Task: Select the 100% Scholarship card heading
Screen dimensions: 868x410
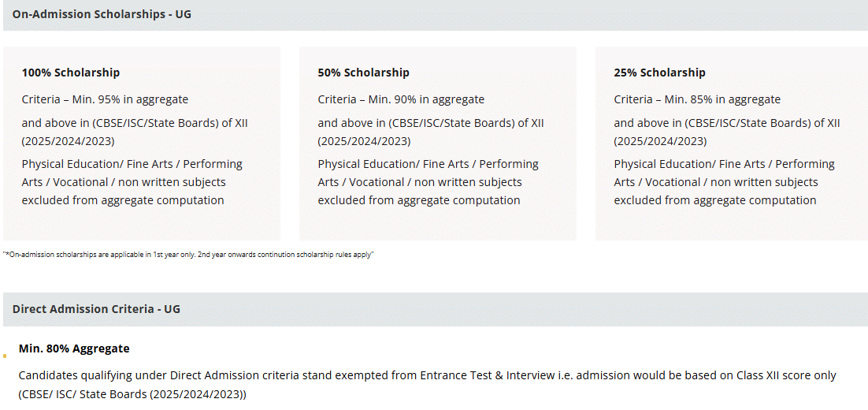Action: tap(71, 73)
